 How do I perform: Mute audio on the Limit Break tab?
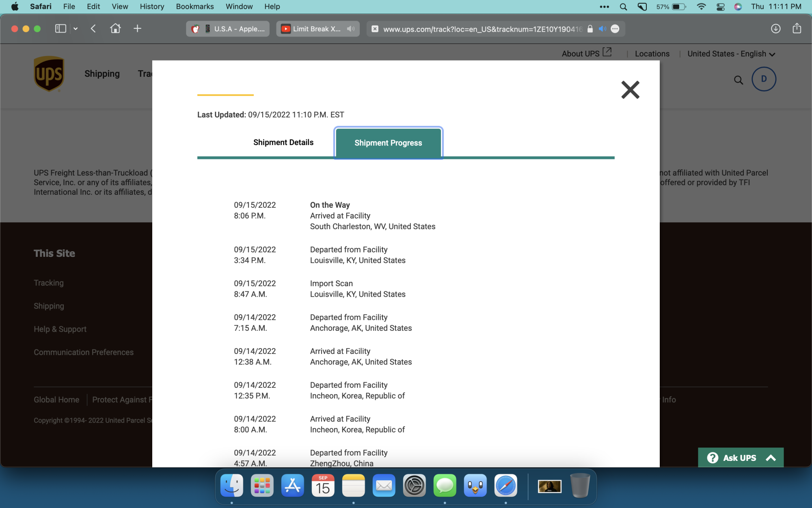(351, 29)
